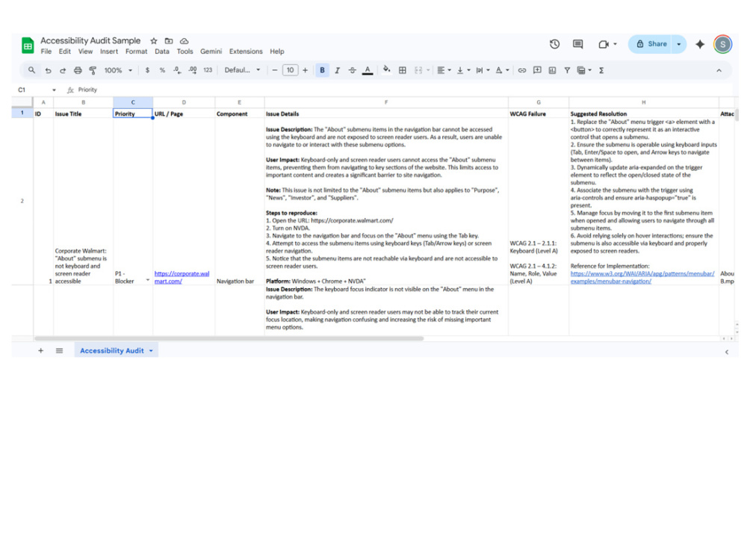The width and height of the screenshot is (747, 560).
Task: Select the Accessibility Audit sheet tab
Action: pos(112,350)
